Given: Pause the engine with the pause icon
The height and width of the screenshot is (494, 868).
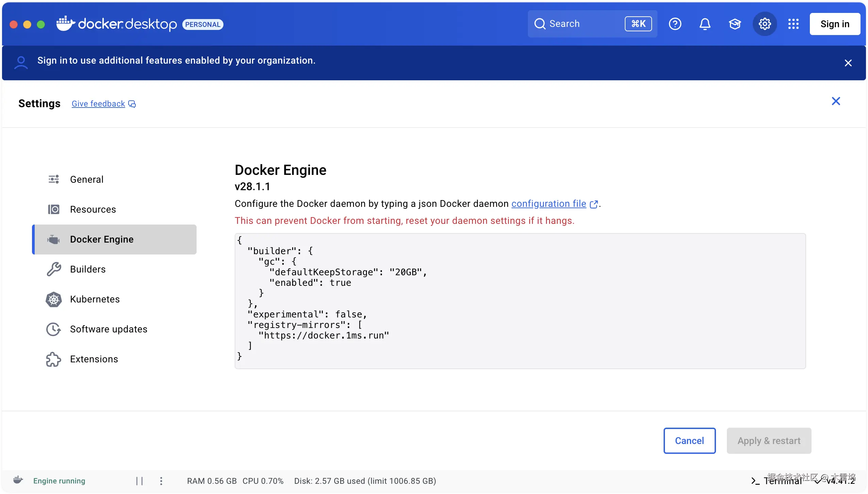Looking at the screenshot, I should click(x=139, y=481).
